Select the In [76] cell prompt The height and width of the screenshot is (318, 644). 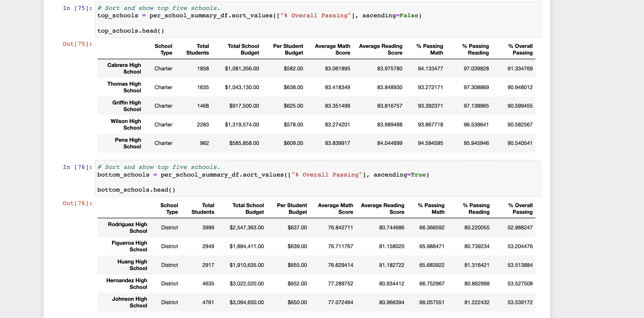pyautogui.click(x=77, y=167)
